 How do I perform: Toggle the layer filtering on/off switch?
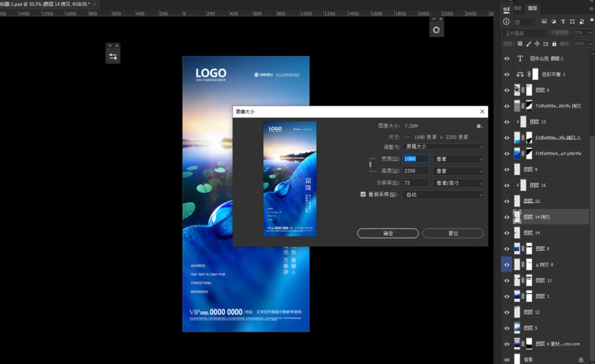[592, 22]
